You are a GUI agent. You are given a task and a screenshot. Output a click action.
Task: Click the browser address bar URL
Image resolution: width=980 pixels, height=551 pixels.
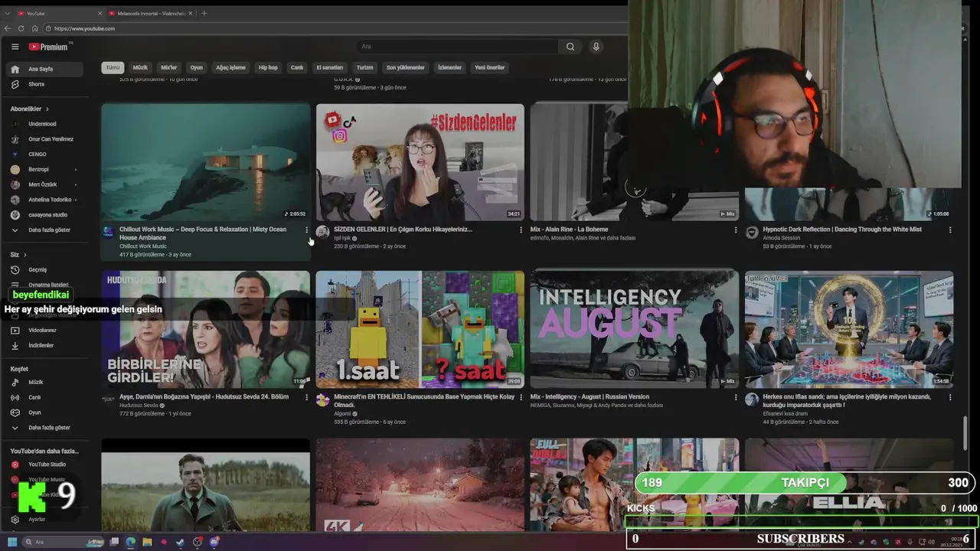click(84, 28)
